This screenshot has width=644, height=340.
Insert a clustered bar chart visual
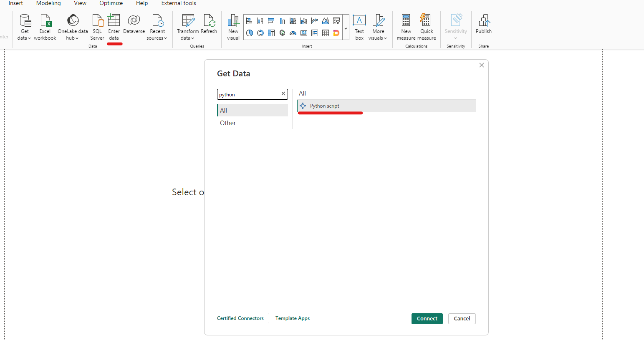pos(271,21)
